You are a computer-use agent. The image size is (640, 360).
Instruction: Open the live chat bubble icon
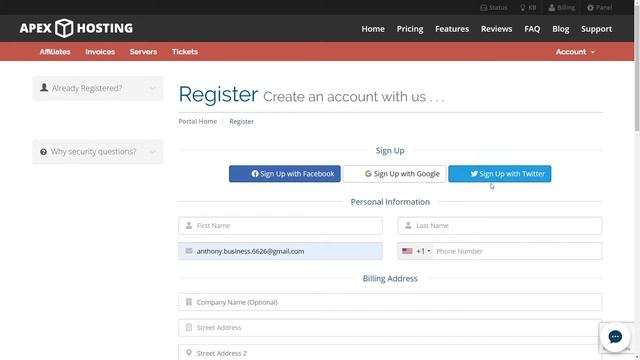615,337
